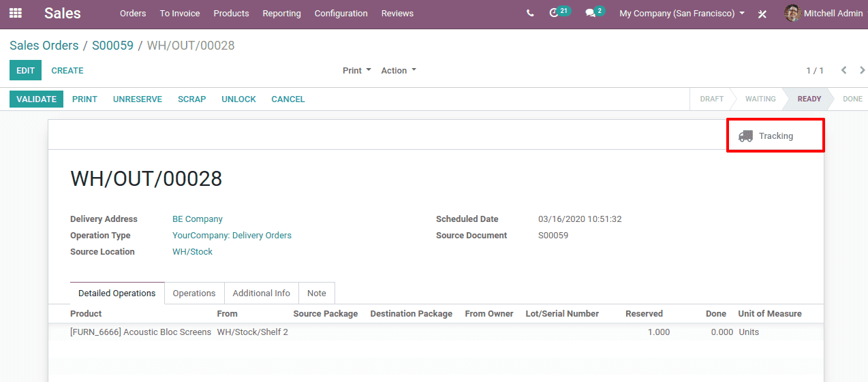Open WH/Stock source location link
Screen dimensions: 868x382
pyautogui.click(x=192, y=252)
